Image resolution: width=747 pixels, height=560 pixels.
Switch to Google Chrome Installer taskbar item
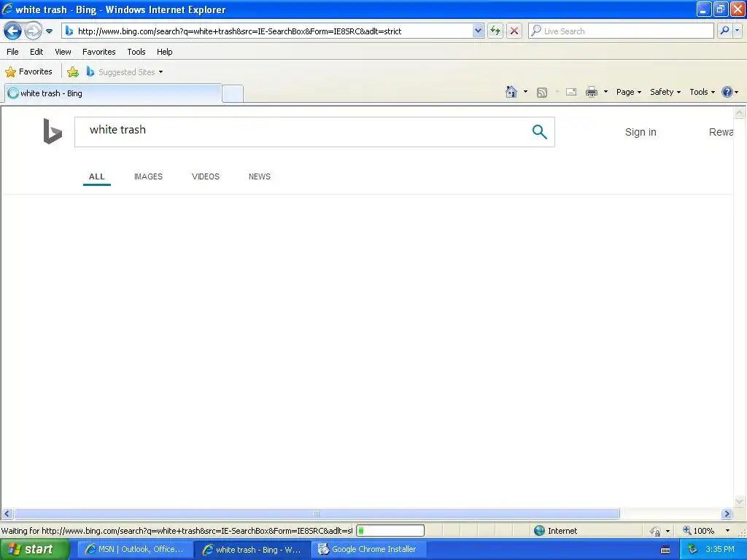tap(368, 550)
